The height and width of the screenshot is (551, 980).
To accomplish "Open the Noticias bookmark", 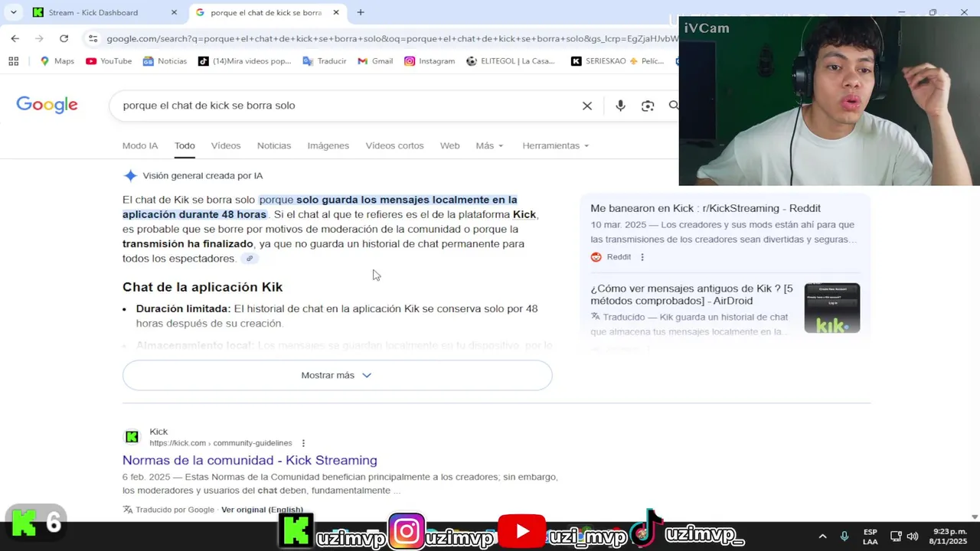I will pos(165,61).
